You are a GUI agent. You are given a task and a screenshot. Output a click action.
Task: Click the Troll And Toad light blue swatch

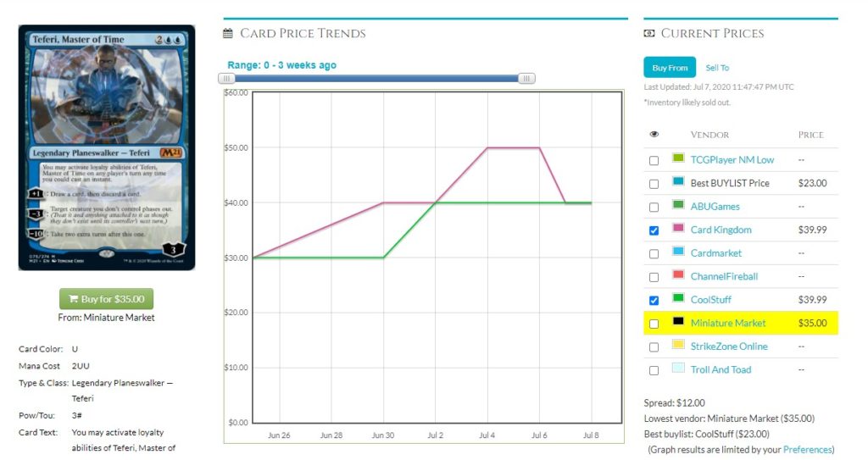click(x=678, y=368)
